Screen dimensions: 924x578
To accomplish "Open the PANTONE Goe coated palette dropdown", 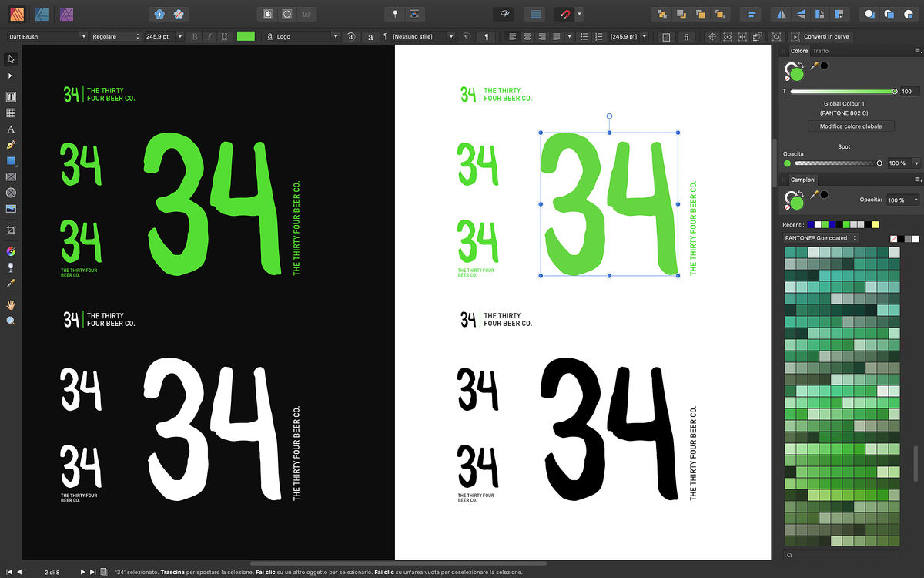I will [x=820, y=238].
